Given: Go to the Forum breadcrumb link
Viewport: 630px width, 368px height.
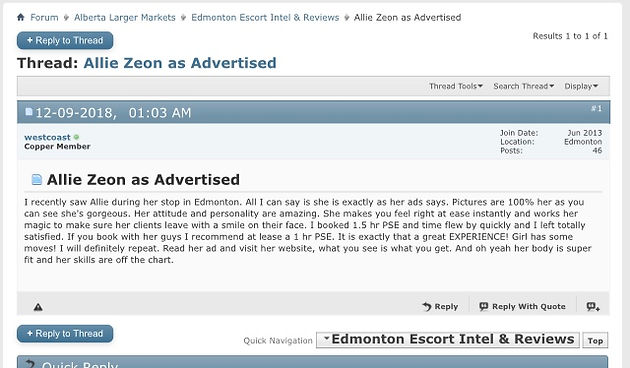Looking at the screenshot, I should pyautogui.click(x=44, y=18).
